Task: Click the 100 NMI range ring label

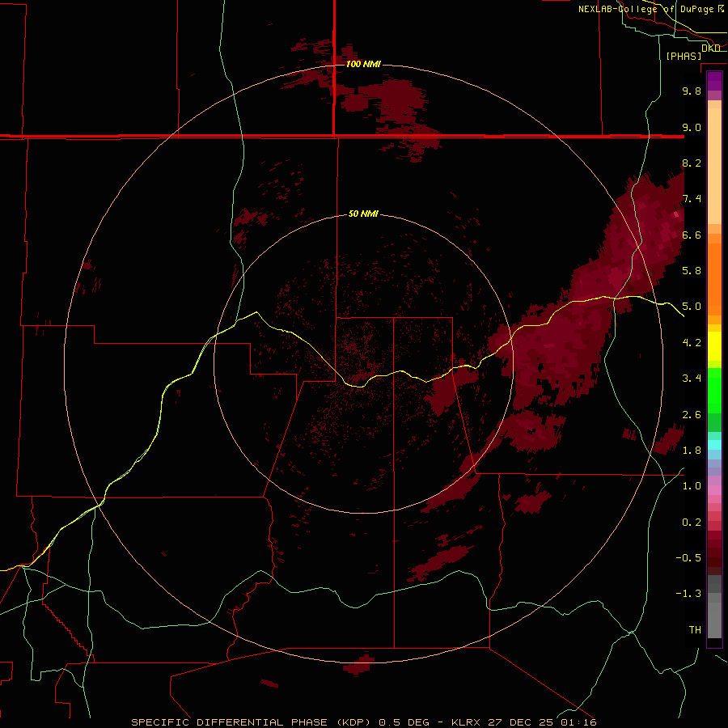Action: [363, 64]
